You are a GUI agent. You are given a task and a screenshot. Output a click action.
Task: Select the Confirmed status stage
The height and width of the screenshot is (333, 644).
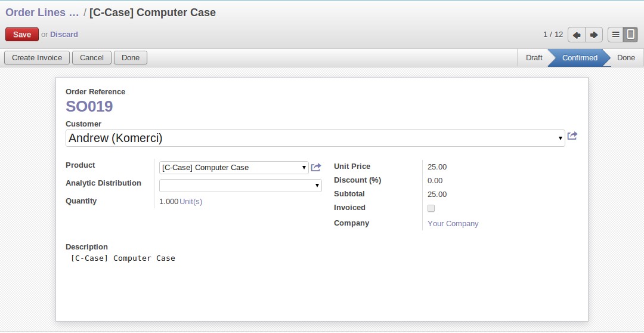coord(579,58)
